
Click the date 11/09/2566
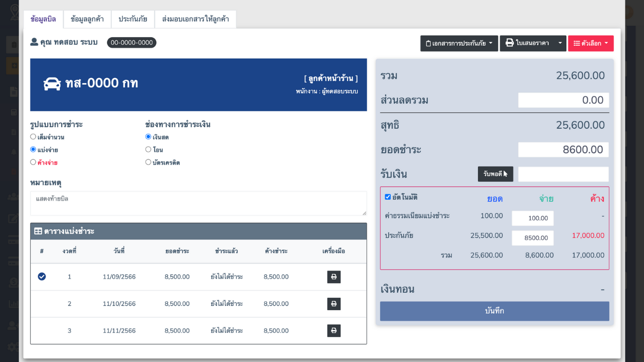(119, 277)
